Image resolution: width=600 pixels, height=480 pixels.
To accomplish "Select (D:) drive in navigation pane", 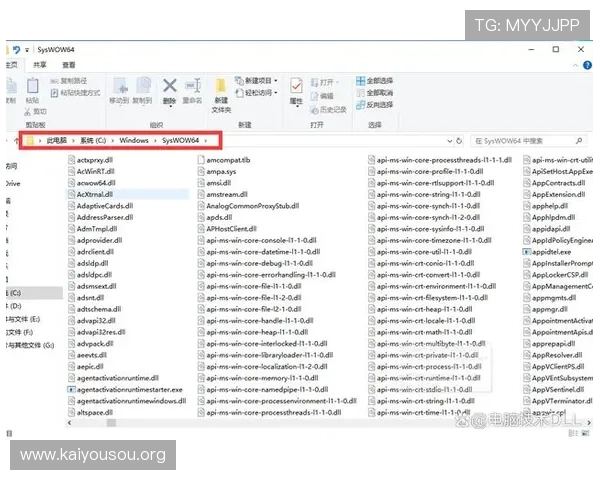I will (x=14, y=306).
